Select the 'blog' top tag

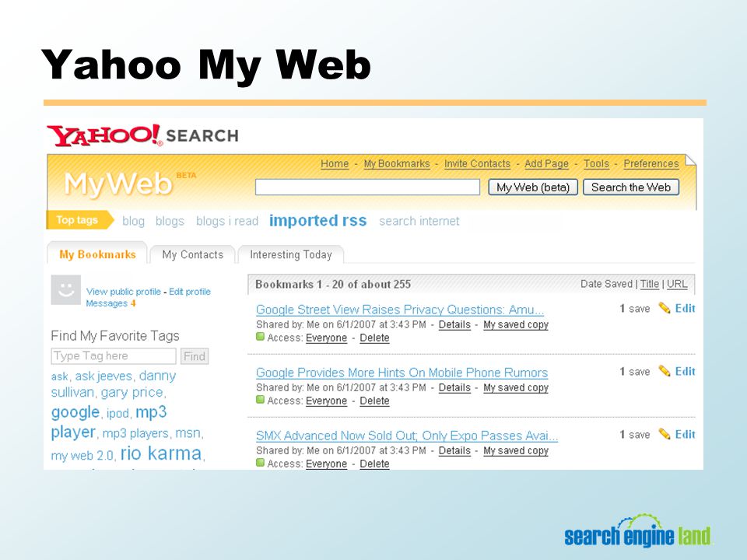click(x=133, y=221)
